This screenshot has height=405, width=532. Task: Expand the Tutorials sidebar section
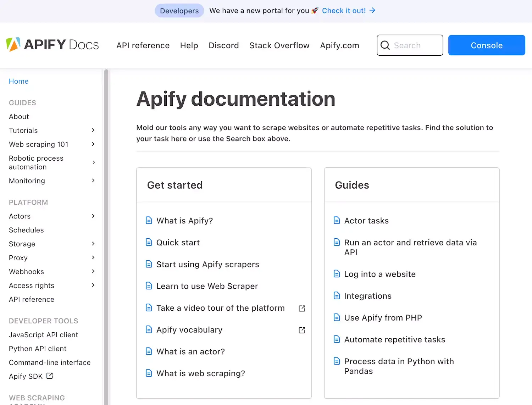click(93, 130)
